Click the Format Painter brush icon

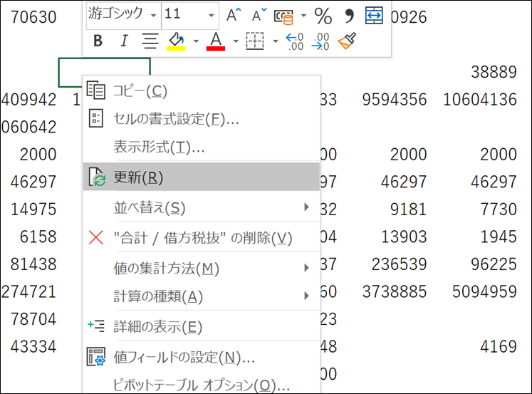click(347, 41)
